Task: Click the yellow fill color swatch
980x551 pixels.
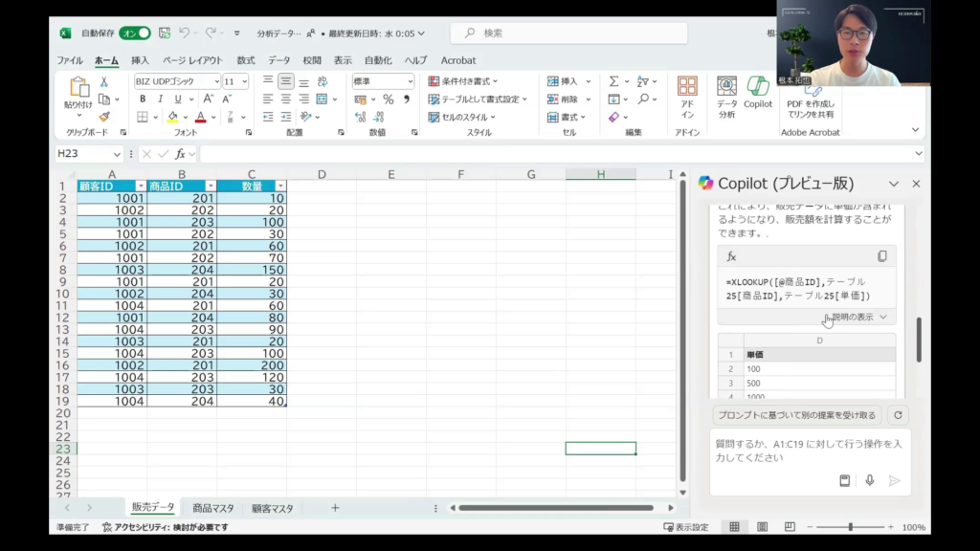Action: click(172, 118)
